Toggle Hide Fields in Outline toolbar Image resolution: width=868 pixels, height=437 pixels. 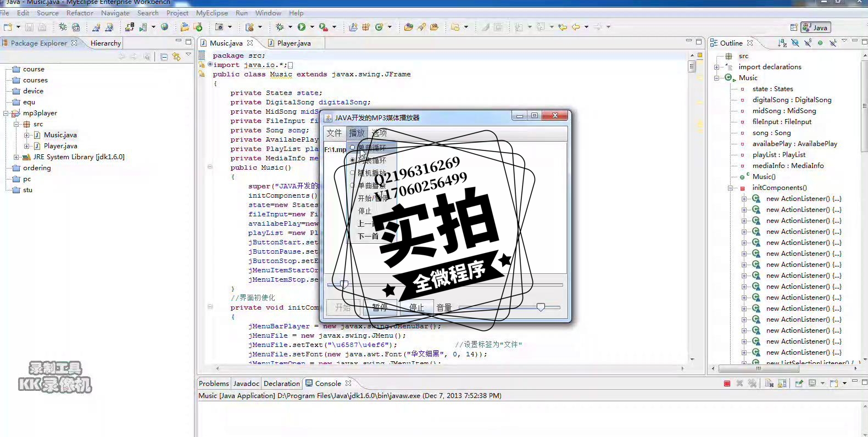[x=795, y=43]
